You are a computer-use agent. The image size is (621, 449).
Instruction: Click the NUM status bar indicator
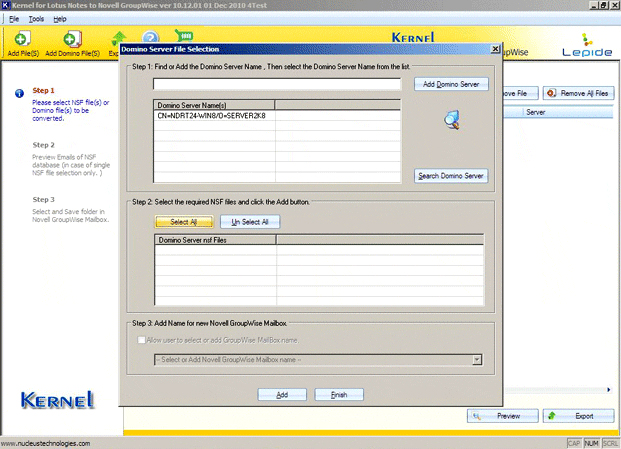(x=591, y=443)
